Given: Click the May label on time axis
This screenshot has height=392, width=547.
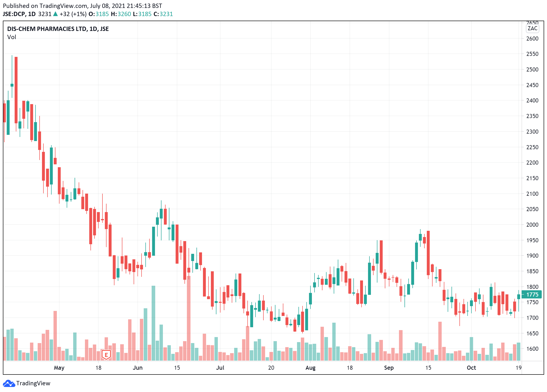Looking at the screenshot, I should pyautogui.click(x=59, y=368).
